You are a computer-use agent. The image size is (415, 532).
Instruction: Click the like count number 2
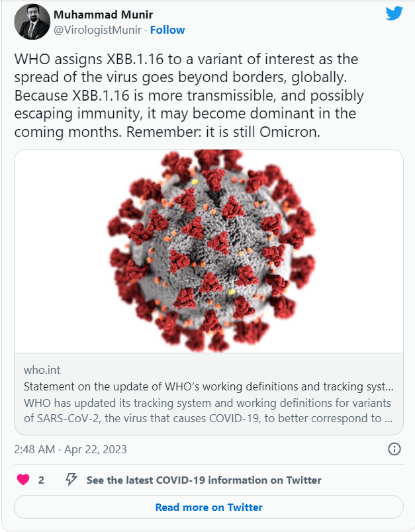(x=41, y=480)
